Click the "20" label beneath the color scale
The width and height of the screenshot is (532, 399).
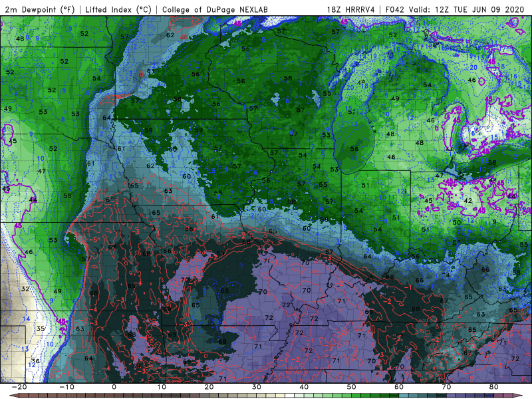click(x=209, y=387)
